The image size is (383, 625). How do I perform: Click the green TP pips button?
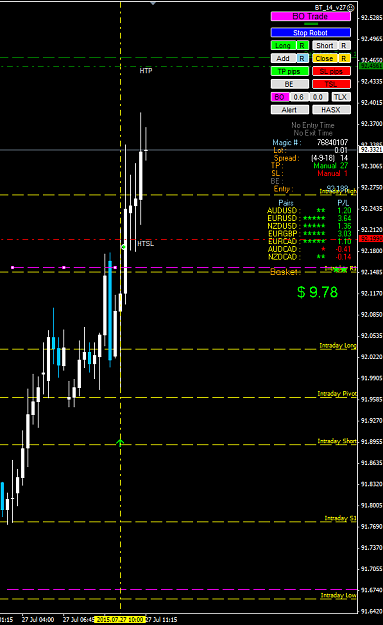(290, 71)
